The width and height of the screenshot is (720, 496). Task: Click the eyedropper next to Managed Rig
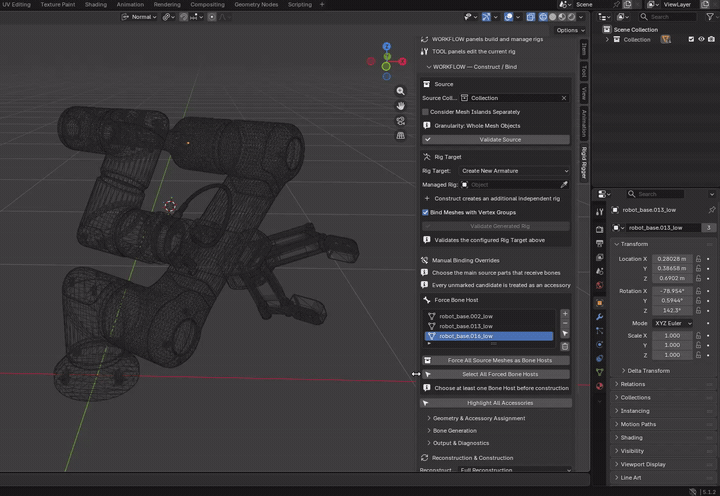(x=564, y=185)
